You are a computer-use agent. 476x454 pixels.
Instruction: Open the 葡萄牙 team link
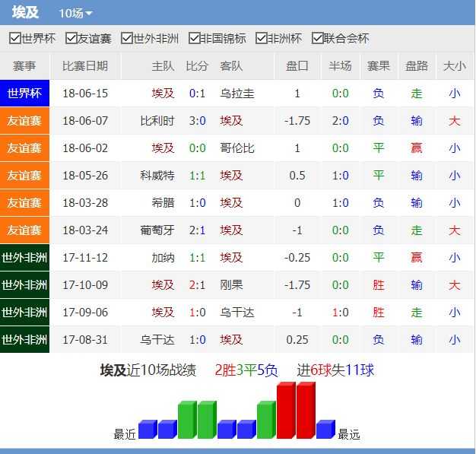(157, 230)
